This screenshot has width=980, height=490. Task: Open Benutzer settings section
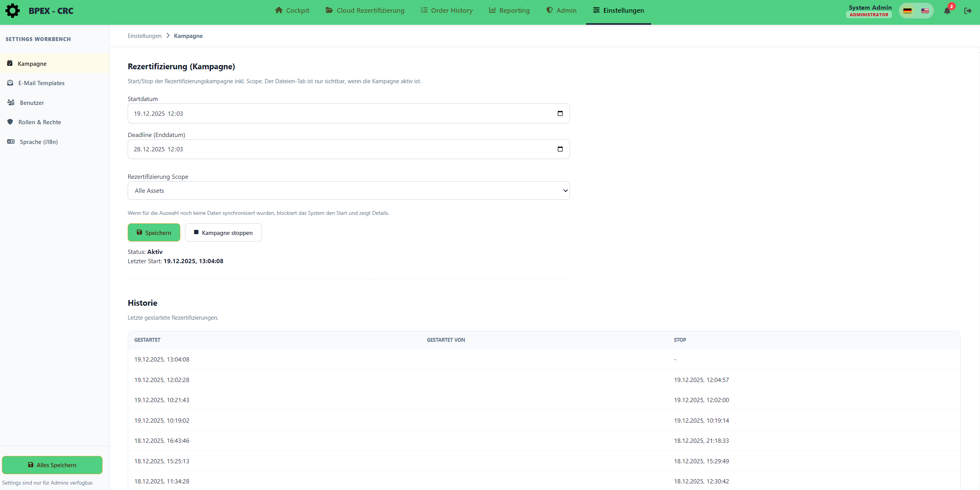32,103
